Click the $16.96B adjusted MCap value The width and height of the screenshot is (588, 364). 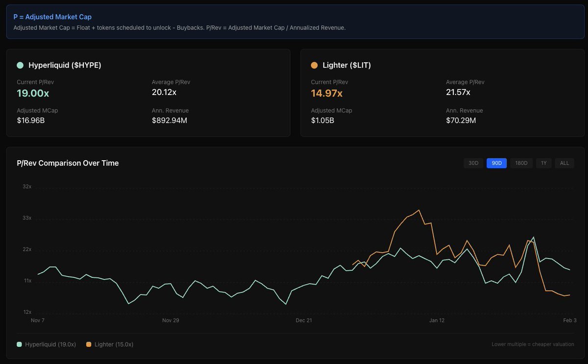tap(31, 121)
